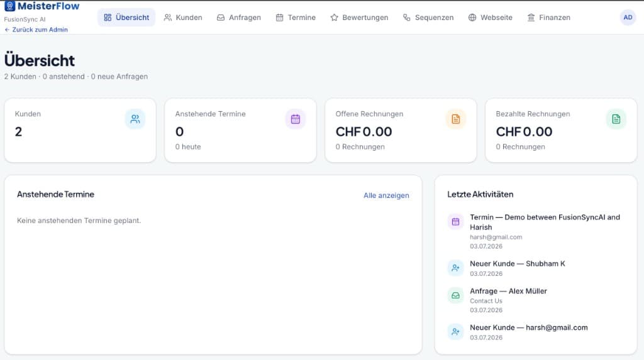Image resolution: width=644 pixels, height=360 pixels.
Task: Open the Bewertungen tab
Action: tap(359, 17)
